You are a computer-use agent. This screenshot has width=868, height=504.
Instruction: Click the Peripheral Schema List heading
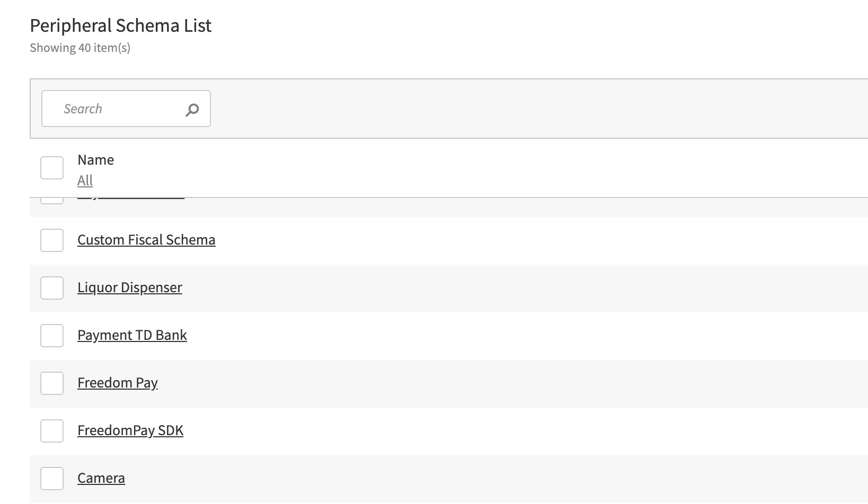tap(121, 25)
